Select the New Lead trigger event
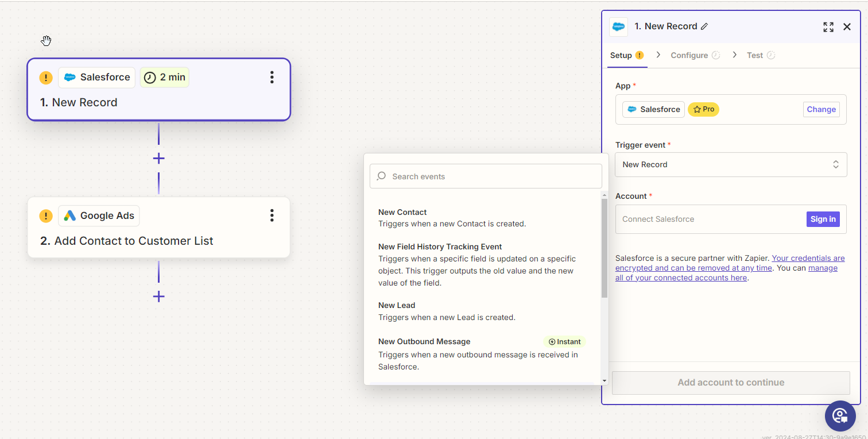Screen dimensions: 868x439 click(x=482, y=311)
